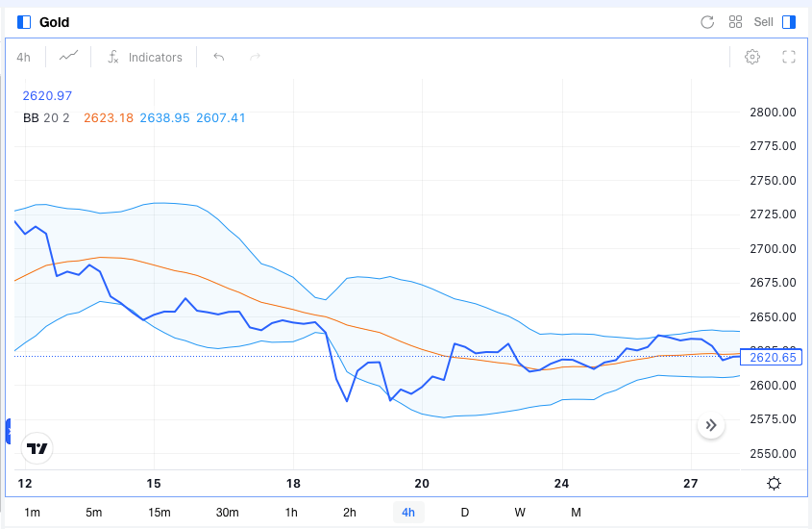This screenshot has width=812, height=529.
Task: Undo the last chart action
Action: tap(219, 57)
